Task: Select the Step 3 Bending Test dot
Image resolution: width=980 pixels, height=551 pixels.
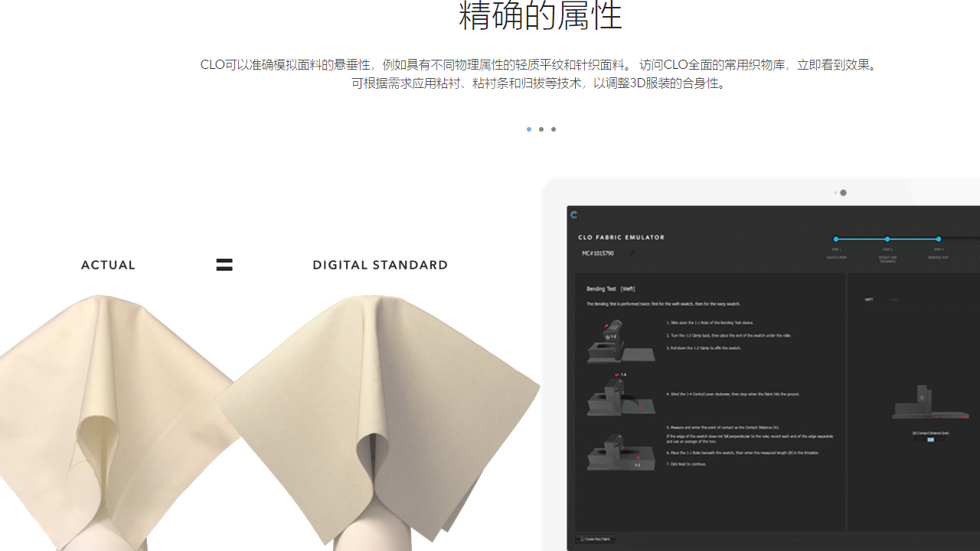Action: click(x=939, y=239)
